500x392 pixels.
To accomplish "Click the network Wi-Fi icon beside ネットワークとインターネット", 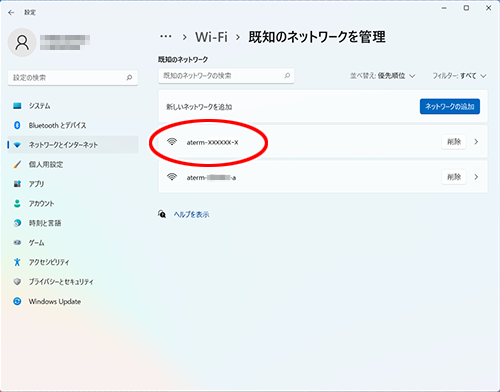I will (x=17, y=145).
